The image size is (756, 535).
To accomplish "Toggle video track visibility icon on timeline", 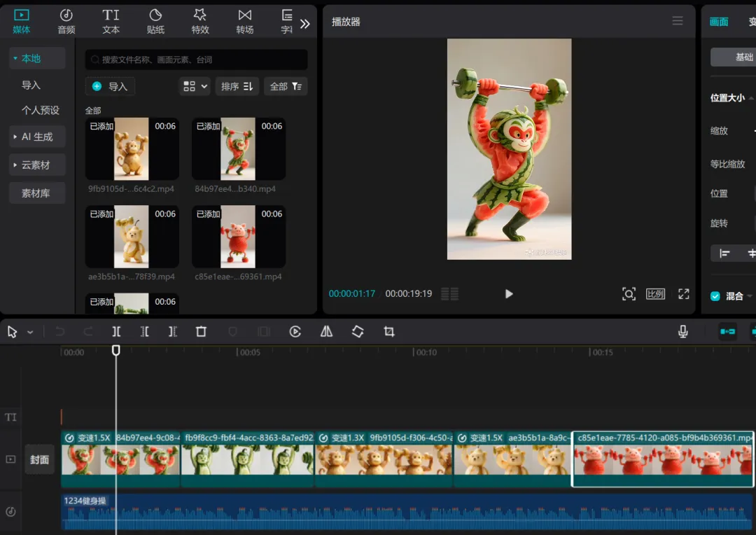I will (x=10, y=459).
